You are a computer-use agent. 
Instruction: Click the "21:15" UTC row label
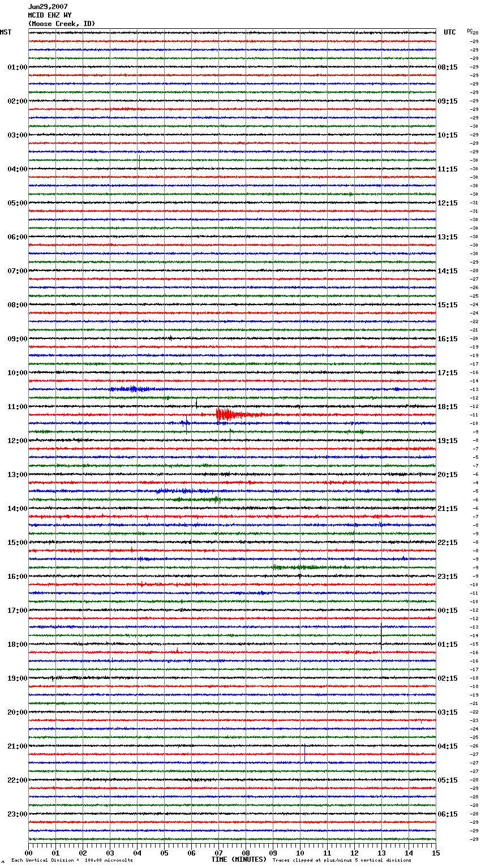[448, 509]
